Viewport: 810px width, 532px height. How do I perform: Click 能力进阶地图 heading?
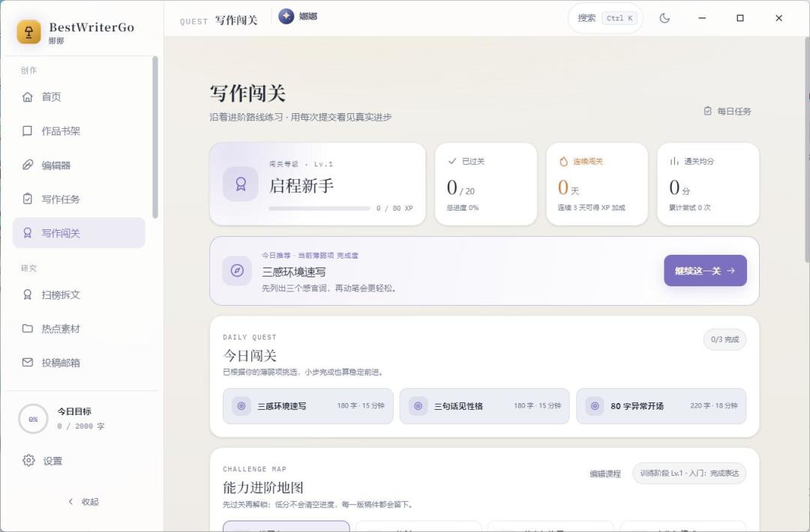pos(263,488)
